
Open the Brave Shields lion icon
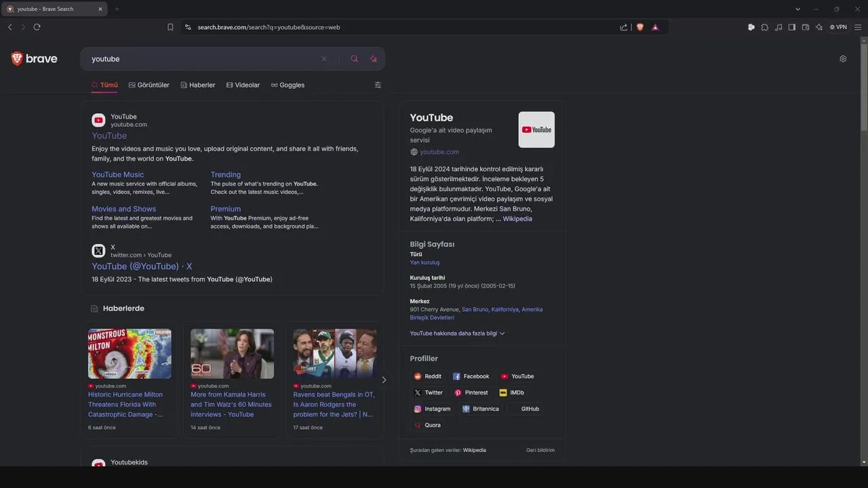coord(639,27)
